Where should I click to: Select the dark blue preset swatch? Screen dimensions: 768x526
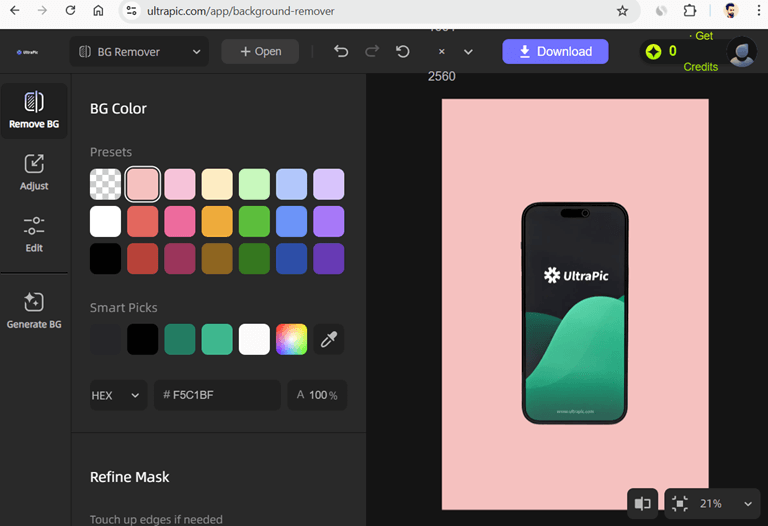tap(291, 259)
